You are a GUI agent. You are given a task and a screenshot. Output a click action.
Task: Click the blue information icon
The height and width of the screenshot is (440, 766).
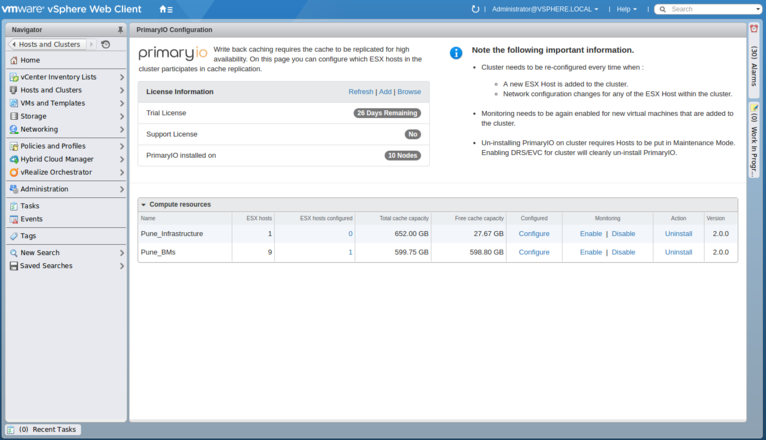tap(456, 53)
